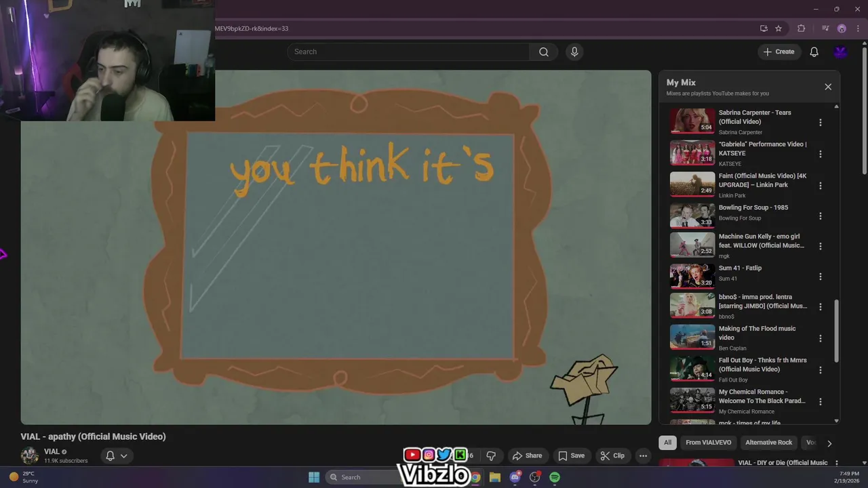This screenshot has width=868, height=488.
Task: Open the YouTube account avatar menu
Action: (x=841, y=52)
